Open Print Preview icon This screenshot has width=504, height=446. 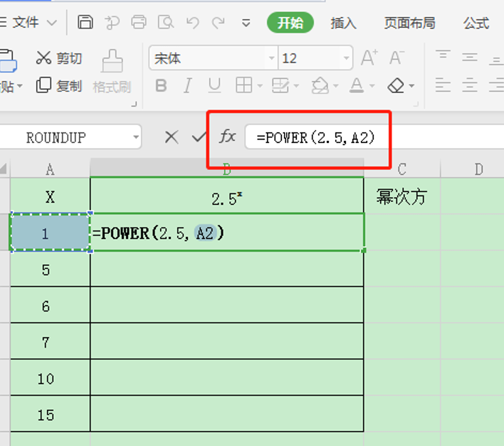(x=166, y=23)
